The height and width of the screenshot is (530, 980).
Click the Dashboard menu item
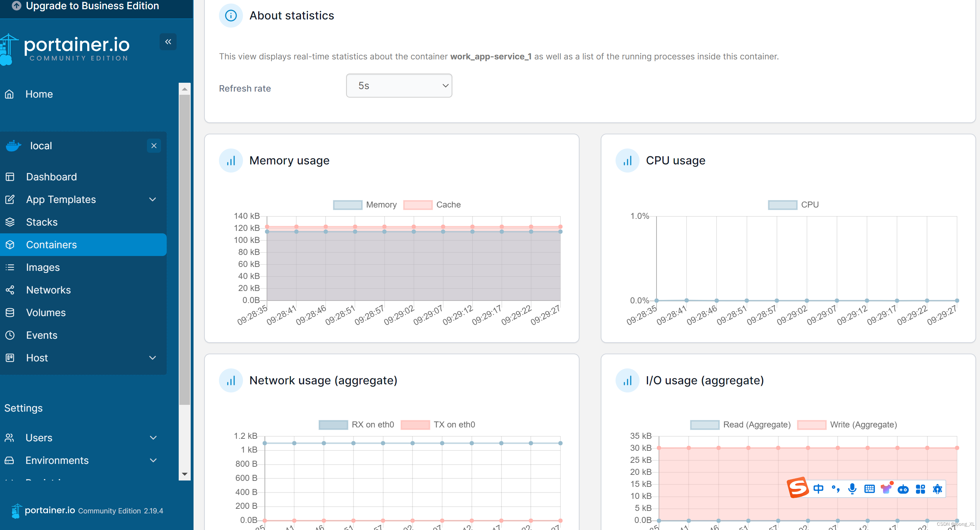[51, 176]
